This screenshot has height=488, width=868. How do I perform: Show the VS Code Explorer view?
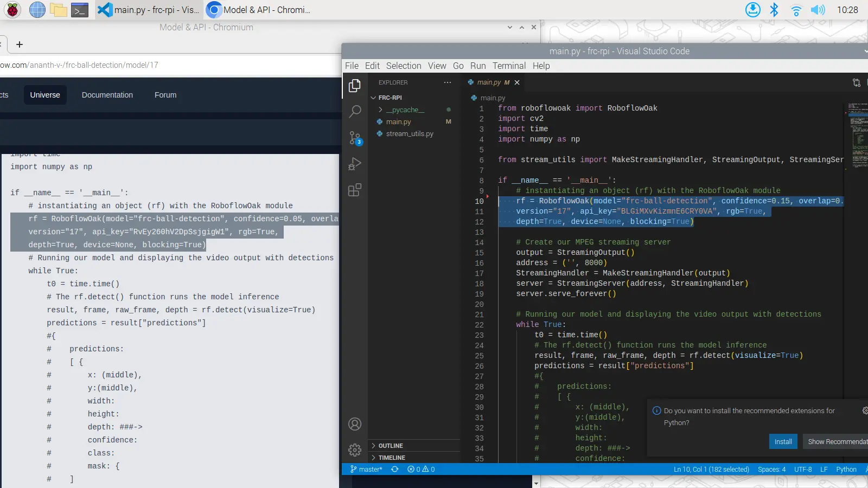[x=355, y=86]
